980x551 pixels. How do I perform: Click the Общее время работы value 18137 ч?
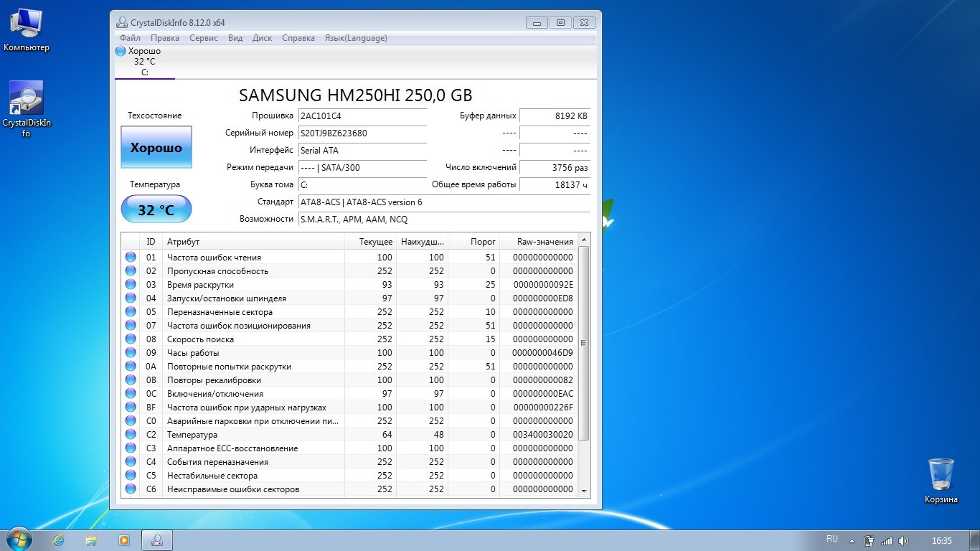(x=555, y=184)
